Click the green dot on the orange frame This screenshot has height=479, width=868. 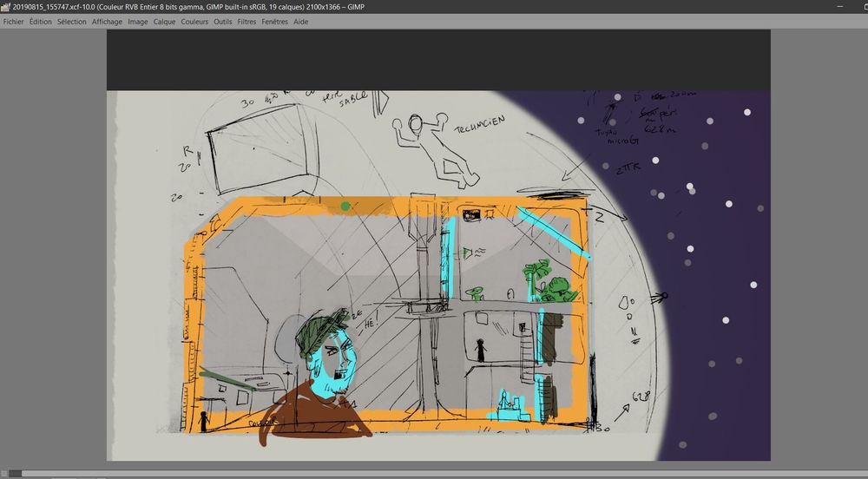click(345, 207)
